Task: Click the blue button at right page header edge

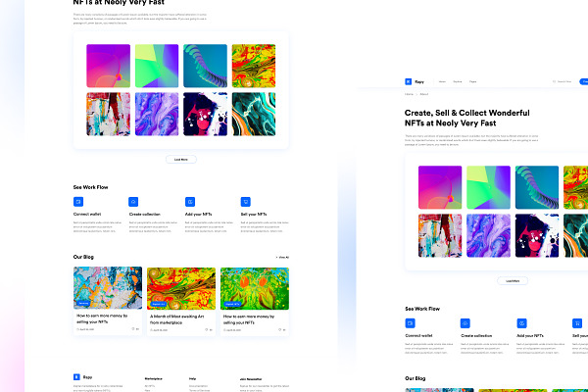Action: tap(584, 81)
